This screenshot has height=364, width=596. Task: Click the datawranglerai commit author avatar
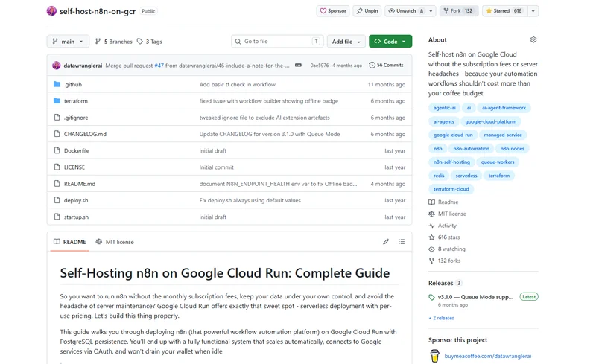pos(57,66)
